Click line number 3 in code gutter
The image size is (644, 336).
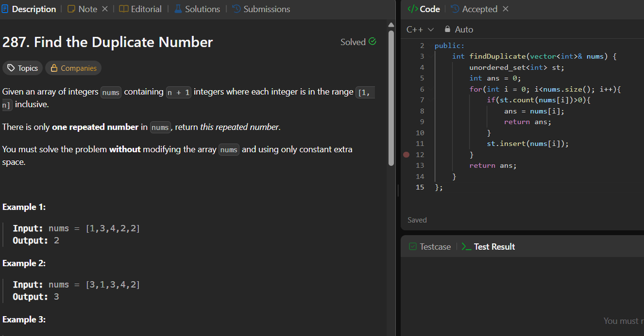pyautogui.click(x=422, y=56)
